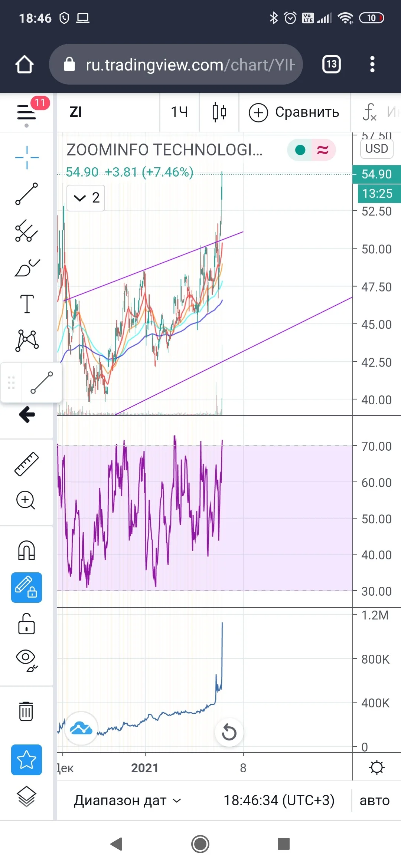Select the ruler measure tool

point(27,464)
